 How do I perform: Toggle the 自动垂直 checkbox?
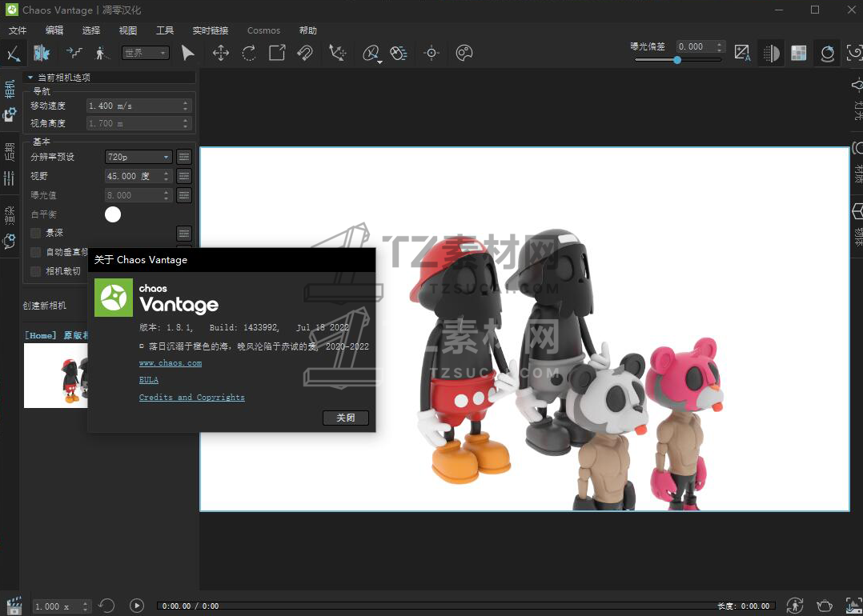click(35, 252)
